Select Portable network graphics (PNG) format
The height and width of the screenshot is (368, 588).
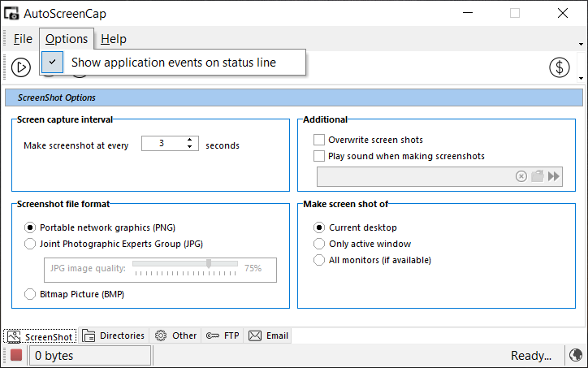30,227
